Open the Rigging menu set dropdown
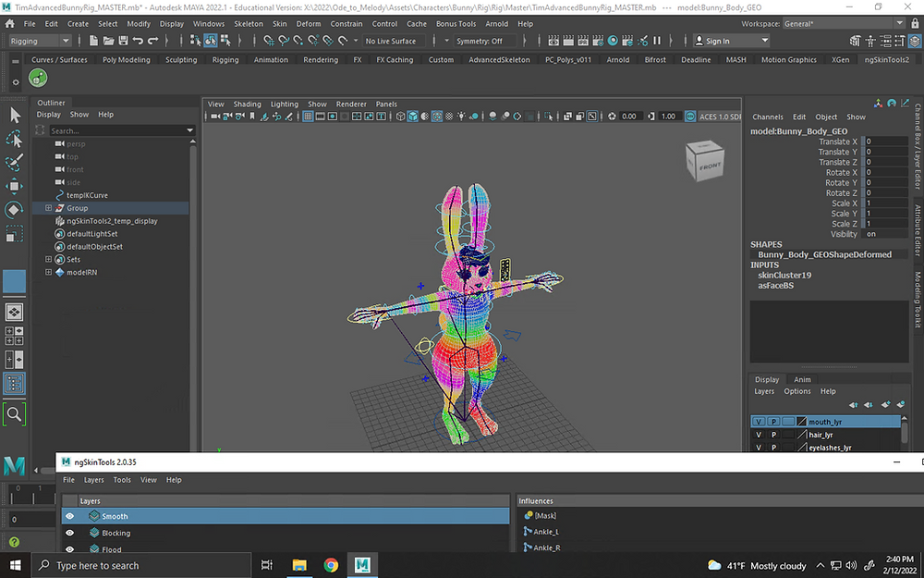 click(x=40, y=41)
